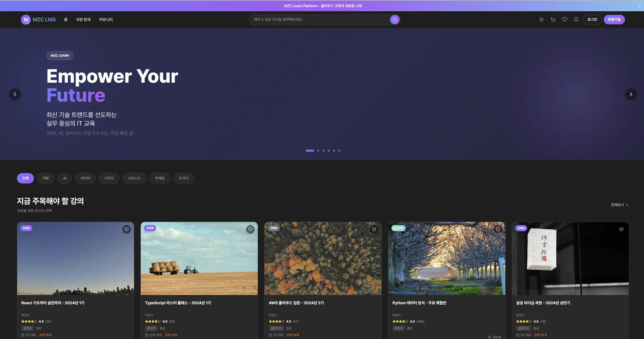
Task: Favorite the React course with heart icon
Action: pyautogui.click(x=126, y=229)
